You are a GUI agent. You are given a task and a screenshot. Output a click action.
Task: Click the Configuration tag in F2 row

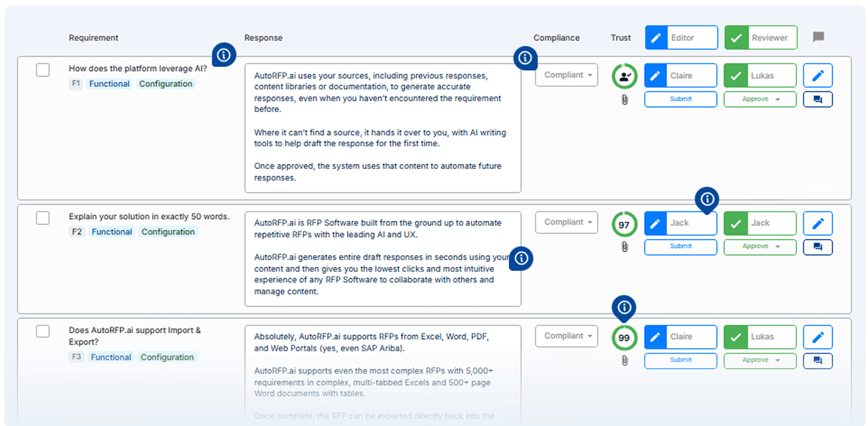[x=168, y=231]
